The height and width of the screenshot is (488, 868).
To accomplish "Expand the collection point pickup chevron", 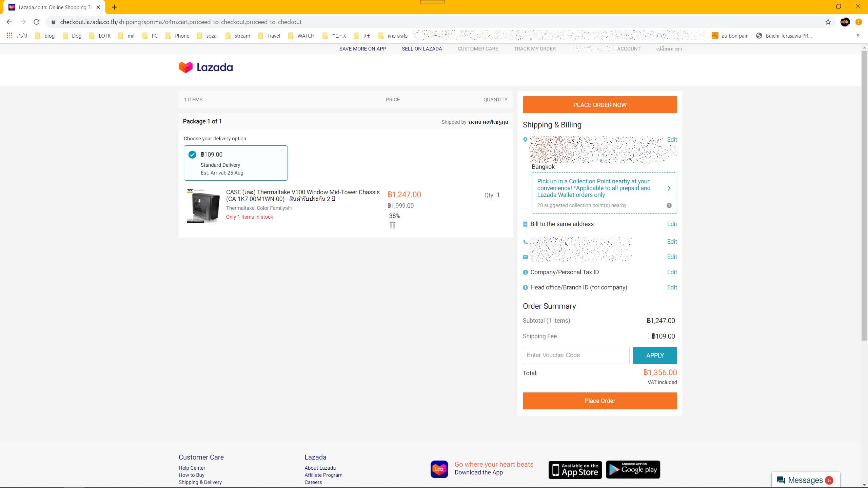I will click(x=669, y=188).
